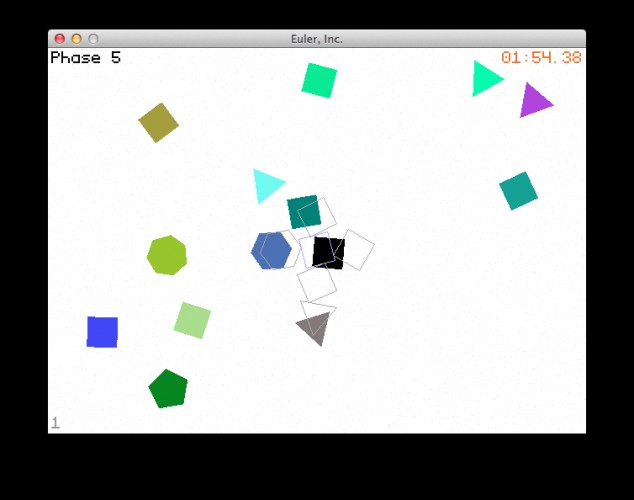634x500 pixels.
Task: Click the mint green square at top
Action: coord(319,80)
